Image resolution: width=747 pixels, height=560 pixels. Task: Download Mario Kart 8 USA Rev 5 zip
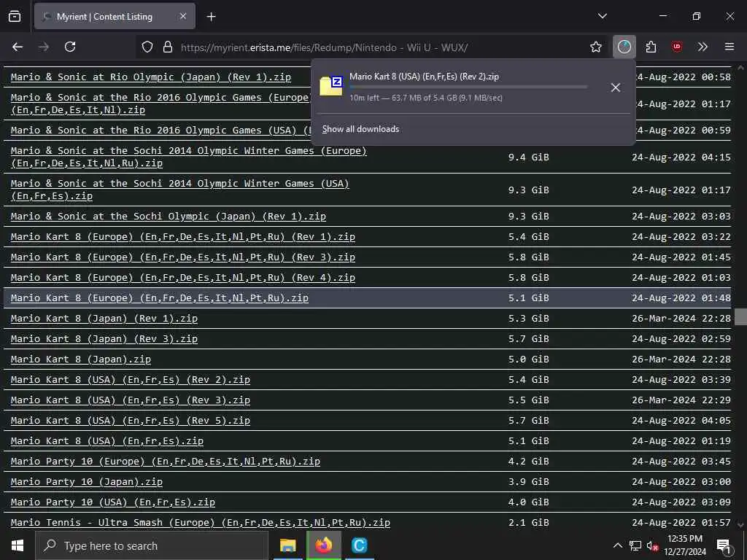130,421
